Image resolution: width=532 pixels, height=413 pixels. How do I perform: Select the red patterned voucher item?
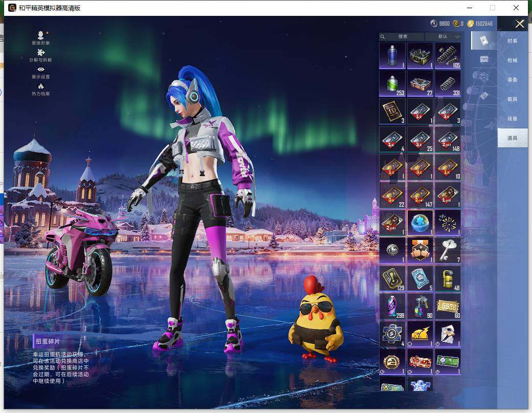coord(420,362)
